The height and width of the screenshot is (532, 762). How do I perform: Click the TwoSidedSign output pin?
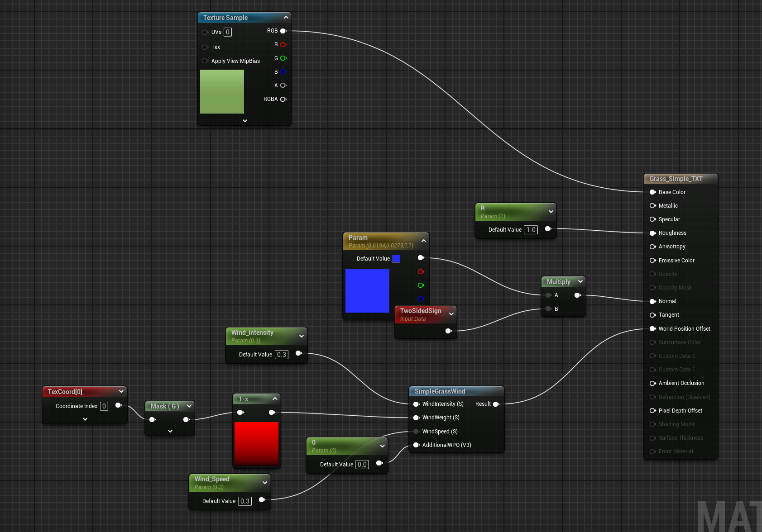449,331
